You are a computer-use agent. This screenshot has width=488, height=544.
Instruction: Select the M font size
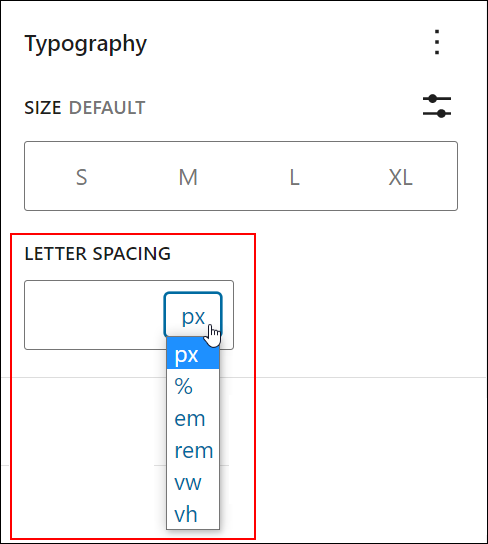pos(188,177)
